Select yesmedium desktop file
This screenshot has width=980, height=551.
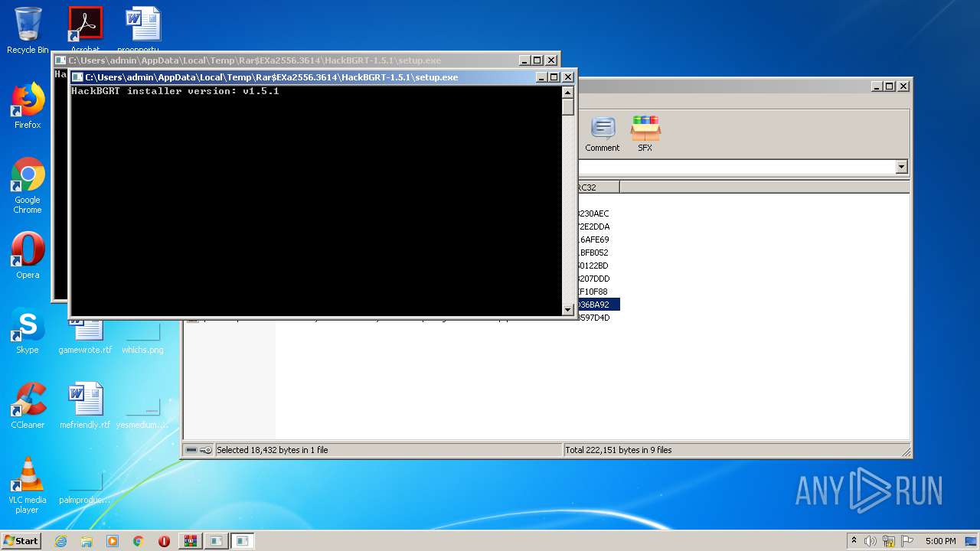142,410
